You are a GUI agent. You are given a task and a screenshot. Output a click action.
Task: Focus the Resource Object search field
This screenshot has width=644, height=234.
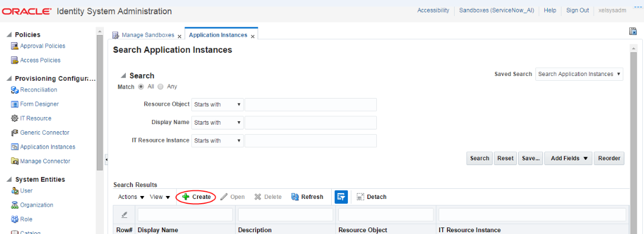[x=310, y=105]
